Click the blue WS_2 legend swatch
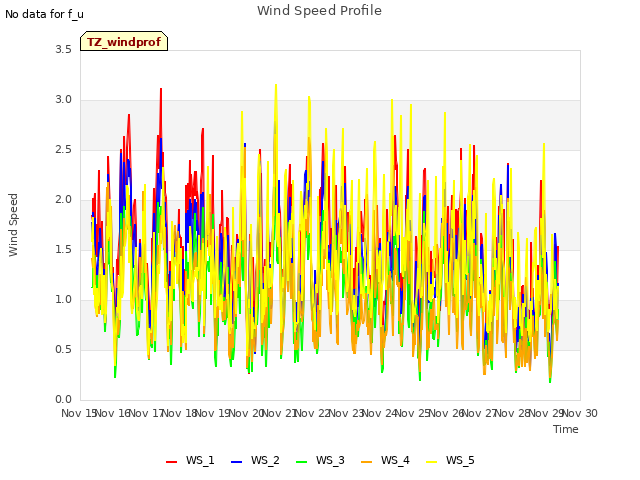 pyautogui.click(x=236, y=462)
